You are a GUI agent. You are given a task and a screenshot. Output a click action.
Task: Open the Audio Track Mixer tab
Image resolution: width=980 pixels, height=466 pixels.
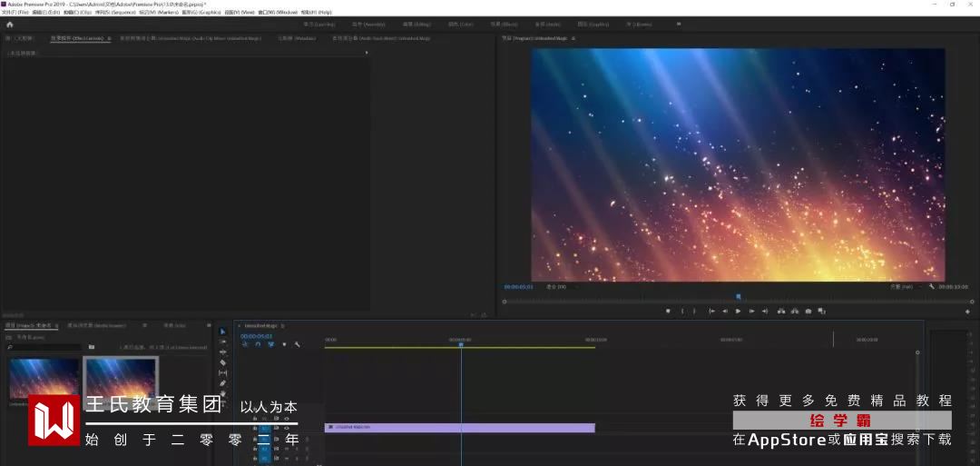381,38
